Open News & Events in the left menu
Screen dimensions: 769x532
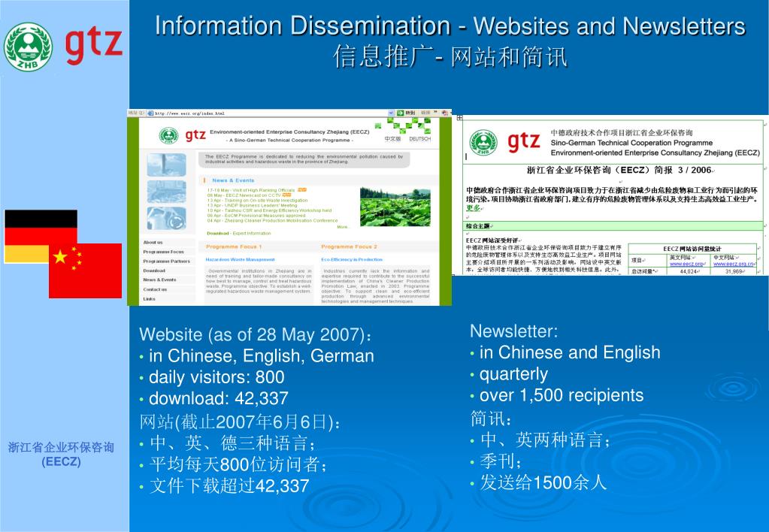[159, 280]
